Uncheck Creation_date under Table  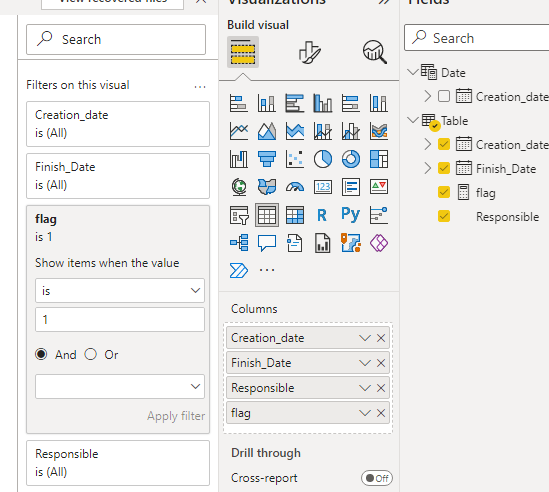(444, 144)
